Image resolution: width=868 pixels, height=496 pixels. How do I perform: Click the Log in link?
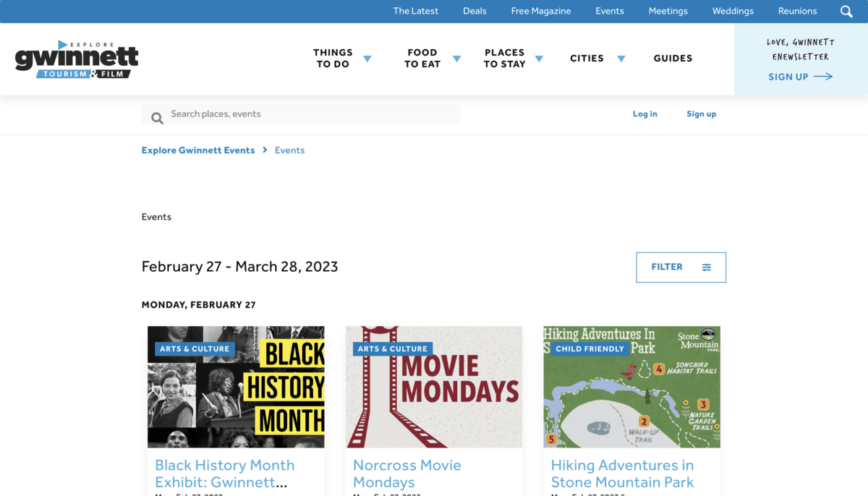pos(645,114)
